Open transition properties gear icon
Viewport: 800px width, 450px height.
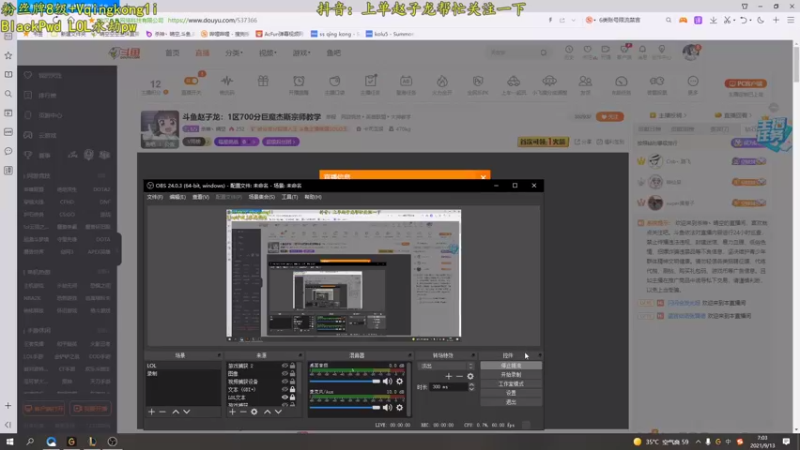pos(470,376)
